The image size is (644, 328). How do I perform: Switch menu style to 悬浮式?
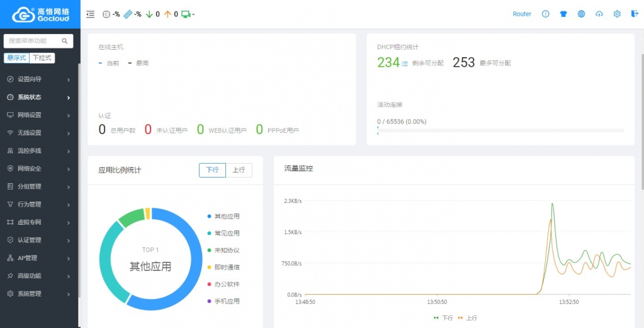(x=17, y=58)
